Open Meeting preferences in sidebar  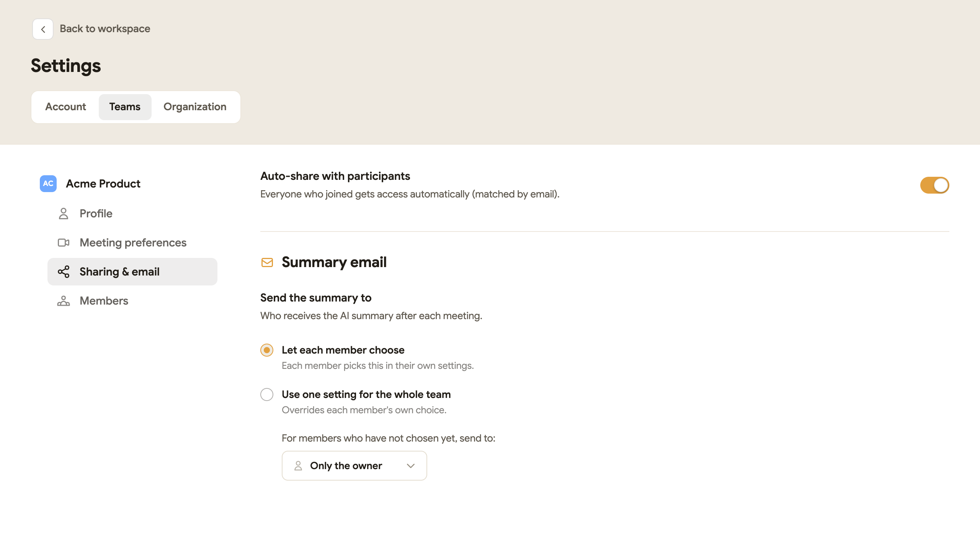click(132, 243)
